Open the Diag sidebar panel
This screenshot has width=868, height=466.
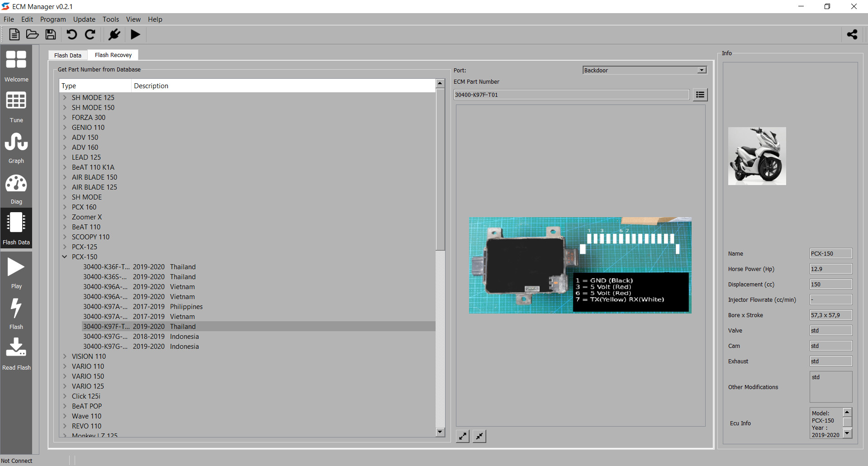click(x=16, y=188)
